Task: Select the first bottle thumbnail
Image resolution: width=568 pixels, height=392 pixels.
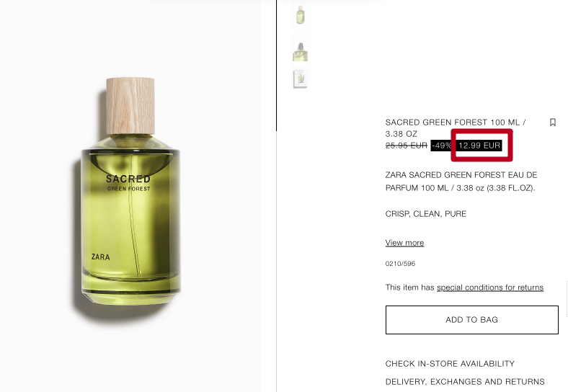Action: pyautogui.click(x=301, y=15)
